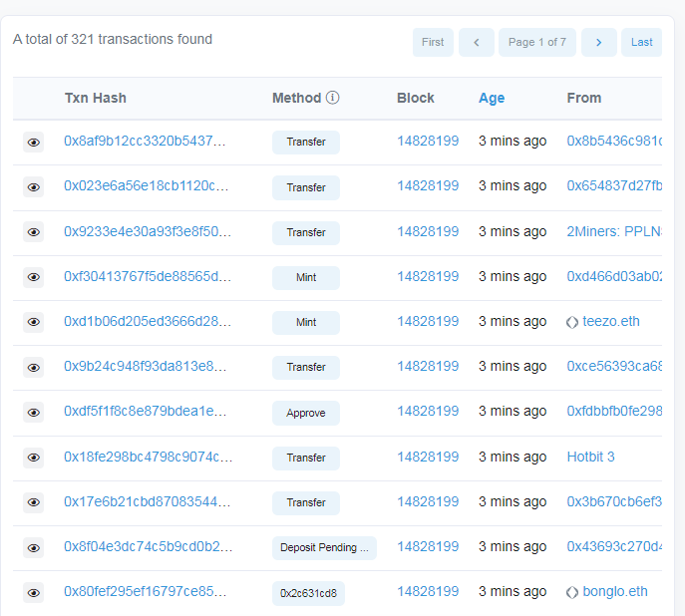Open transaction hash 0xdf5f1f8c8e879bdea1e

point(145,412)
